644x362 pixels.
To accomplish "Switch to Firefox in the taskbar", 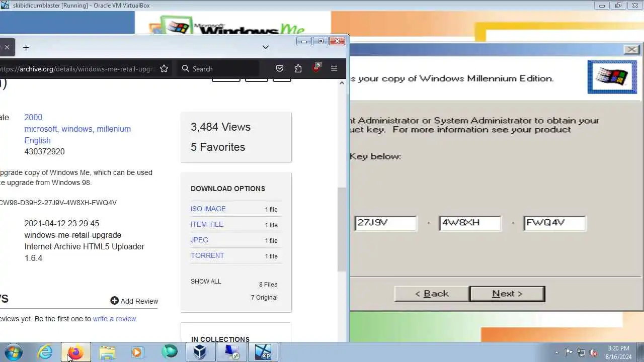I will point(76,352).
